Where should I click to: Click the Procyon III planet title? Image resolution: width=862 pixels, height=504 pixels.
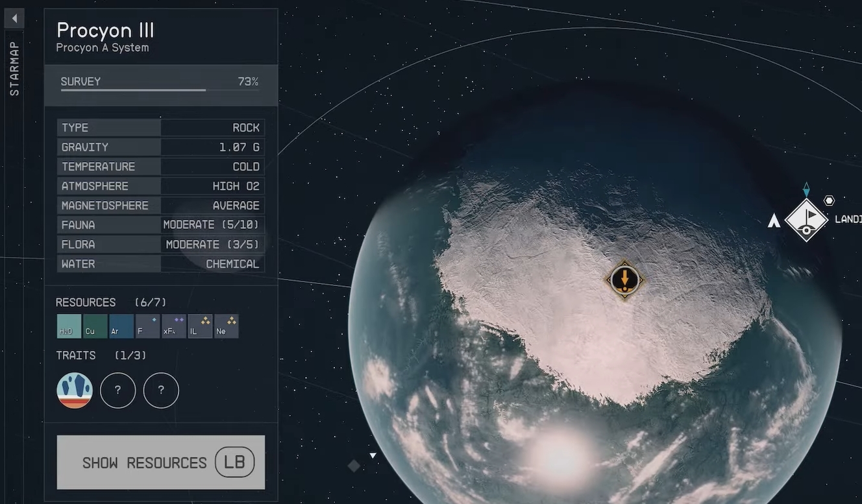pyautogui.click(x=105, y=30)
